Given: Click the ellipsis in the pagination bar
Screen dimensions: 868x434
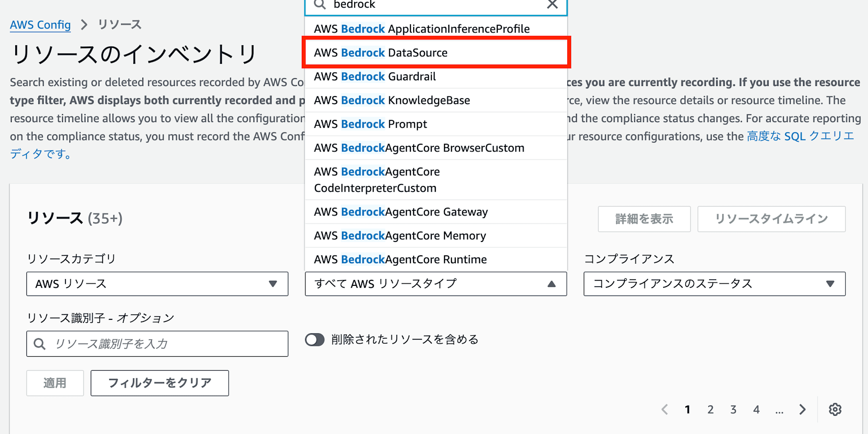Looking at the screenshot, I should coord(779,411).
